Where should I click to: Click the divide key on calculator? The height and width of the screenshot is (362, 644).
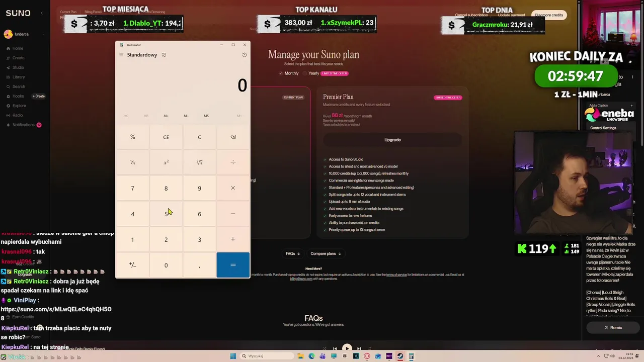point(233,162)
